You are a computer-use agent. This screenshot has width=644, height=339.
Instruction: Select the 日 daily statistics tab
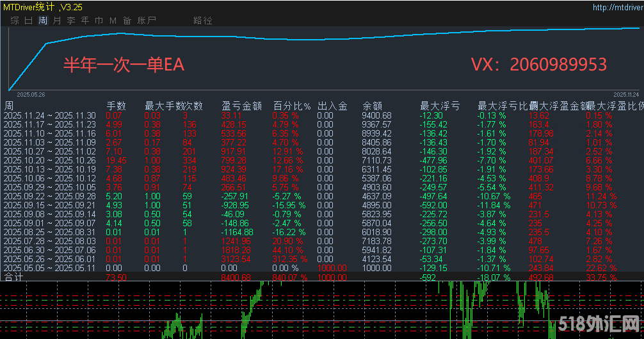point(29,21)
